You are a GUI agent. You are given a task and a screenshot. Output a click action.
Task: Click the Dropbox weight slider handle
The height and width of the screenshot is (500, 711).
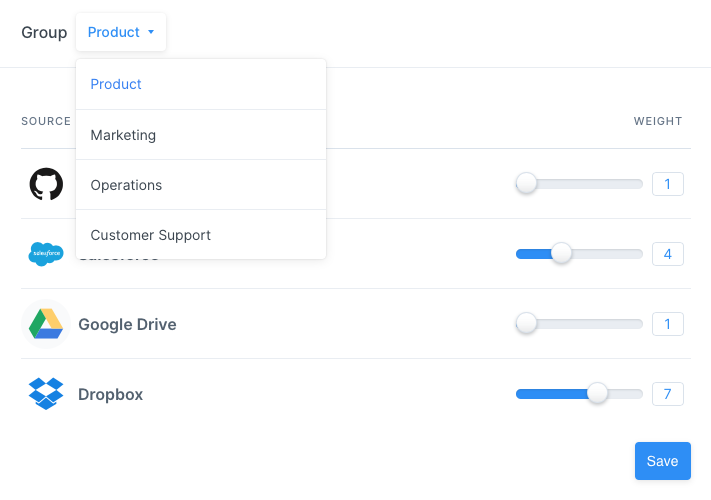pyautogui.click(x=597, y=394)
